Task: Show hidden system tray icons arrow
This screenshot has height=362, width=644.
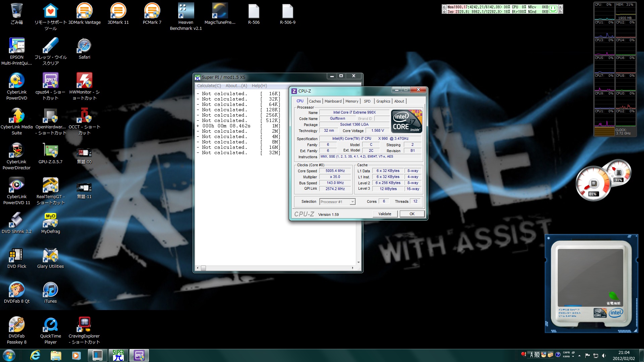Action: point(579,355)
